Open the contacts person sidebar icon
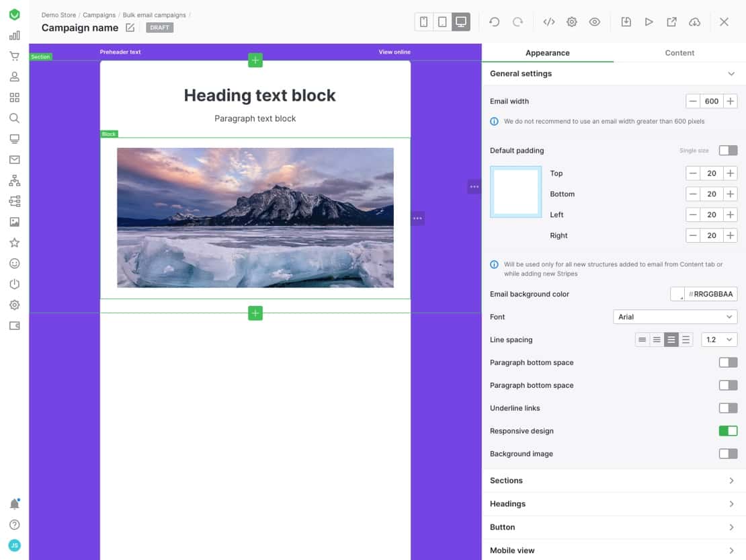The width and height of the screenshot is (746, 560). (14, 77)
